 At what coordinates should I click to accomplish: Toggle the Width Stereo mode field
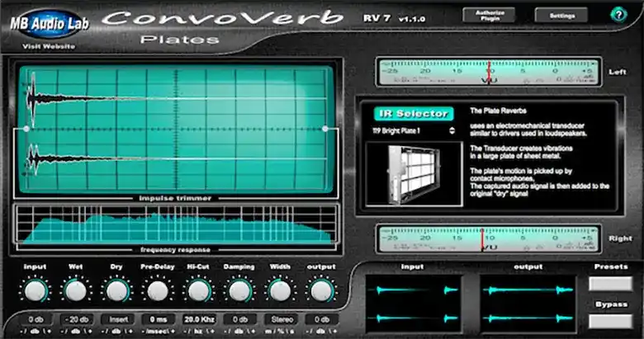point(282,319)
